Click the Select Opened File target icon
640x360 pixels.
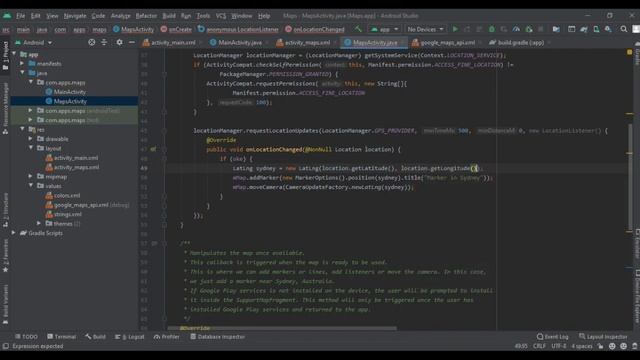tap(92, 42)
